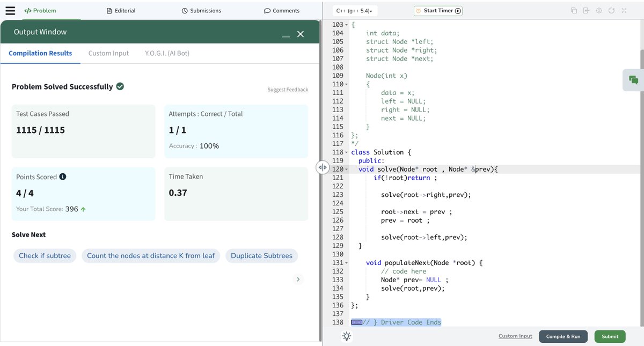The height and width of the screenshot is (346, 644).
Task: Submit the solution
Action: coord(610,336)
